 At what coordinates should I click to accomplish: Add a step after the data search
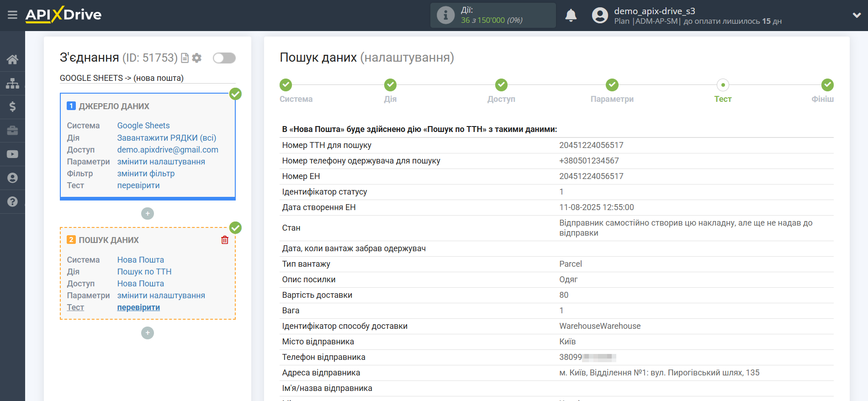click(x=148, y=333)
